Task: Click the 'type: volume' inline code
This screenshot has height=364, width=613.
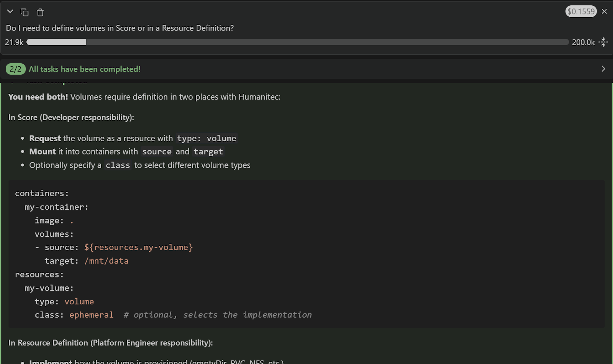Action: coord(207,138)
